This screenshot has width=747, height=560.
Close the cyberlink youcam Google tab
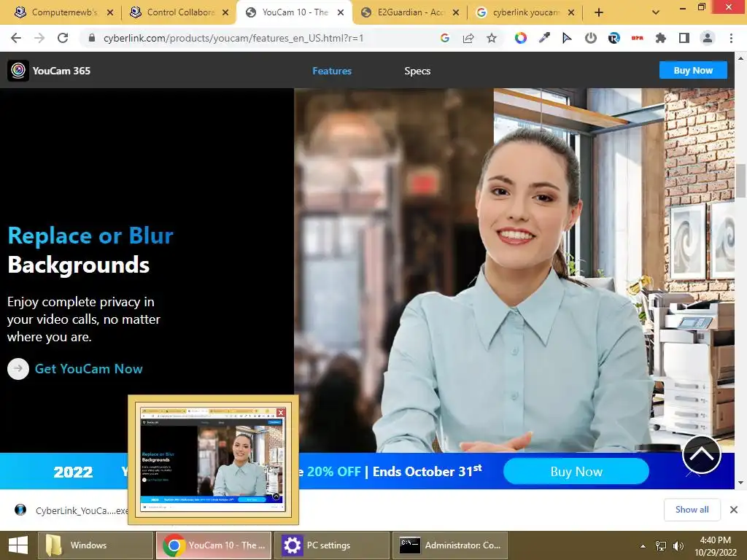(x=571, y=12)
